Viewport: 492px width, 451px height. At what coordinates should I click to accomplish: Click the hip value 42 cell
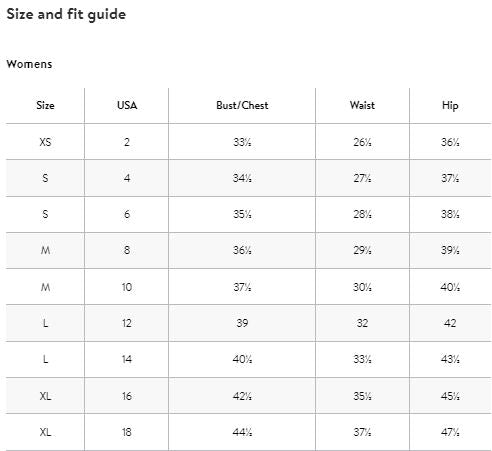click(x=450, y=323)
